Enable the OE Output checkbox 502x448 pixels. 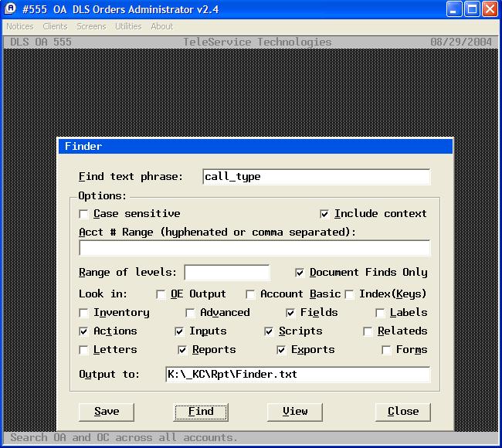click(161, 294)
